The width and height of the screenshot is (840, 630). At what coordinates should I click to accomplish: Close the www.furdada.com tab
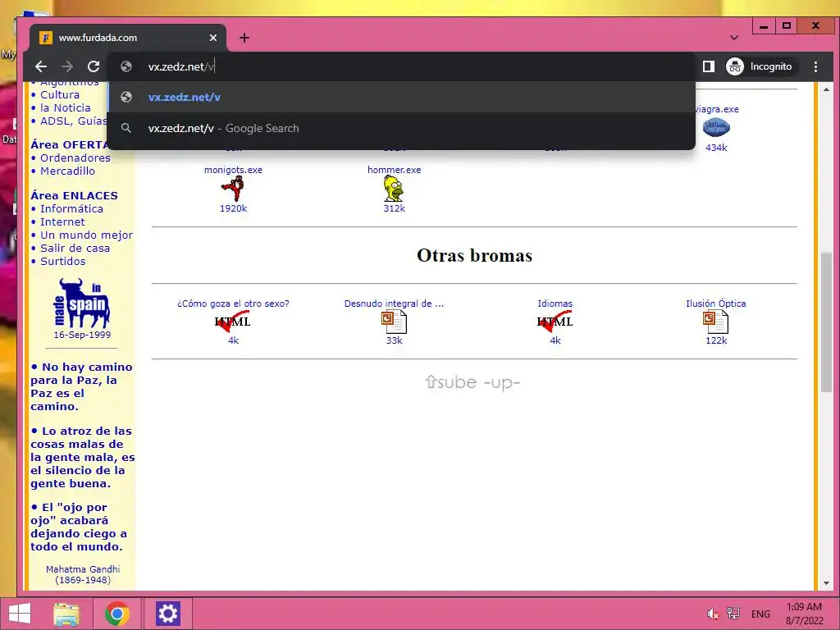point(213,38)
